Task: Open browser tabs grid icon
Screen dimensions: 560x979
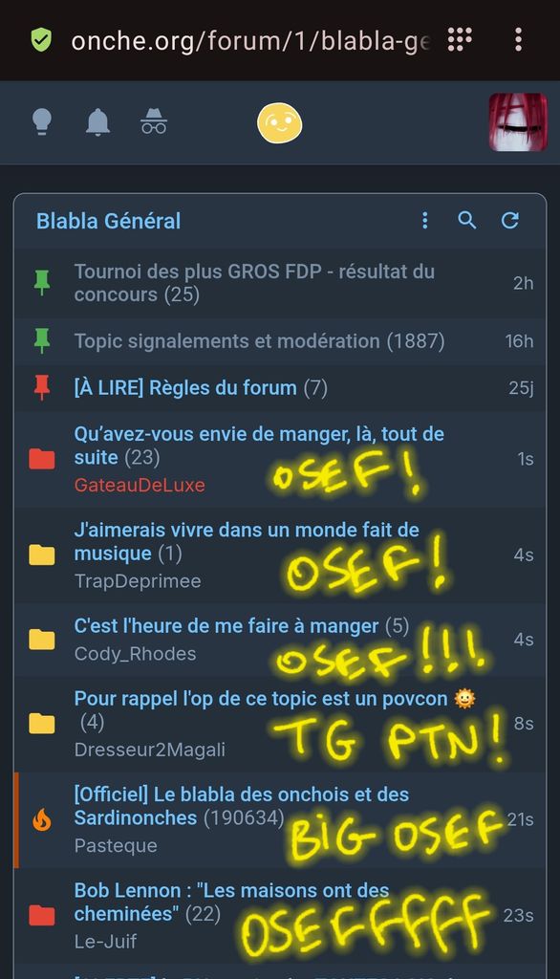Action: [460, 40]
